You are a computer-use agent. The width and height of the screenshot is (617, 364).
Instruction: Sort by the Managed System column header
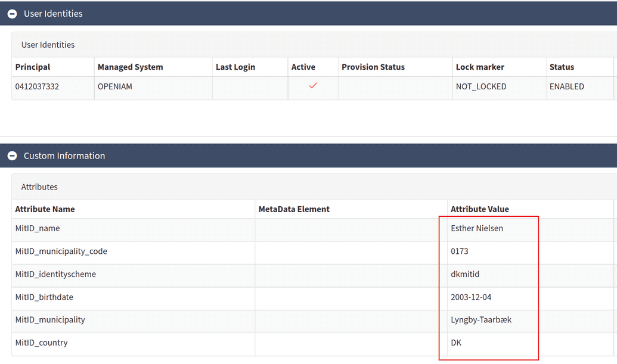pos(130,67)
